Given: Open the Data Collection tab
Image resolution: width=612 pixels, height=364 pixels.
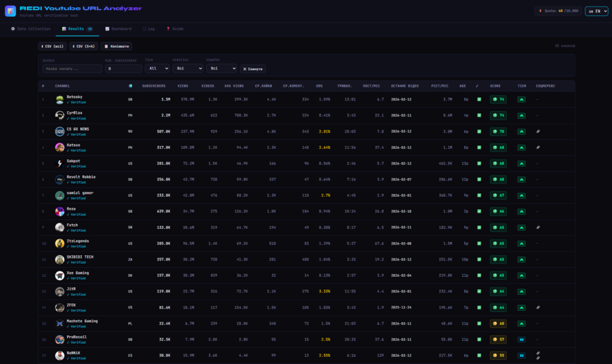Looking at the screenshot, I should [x=31, y=29].
